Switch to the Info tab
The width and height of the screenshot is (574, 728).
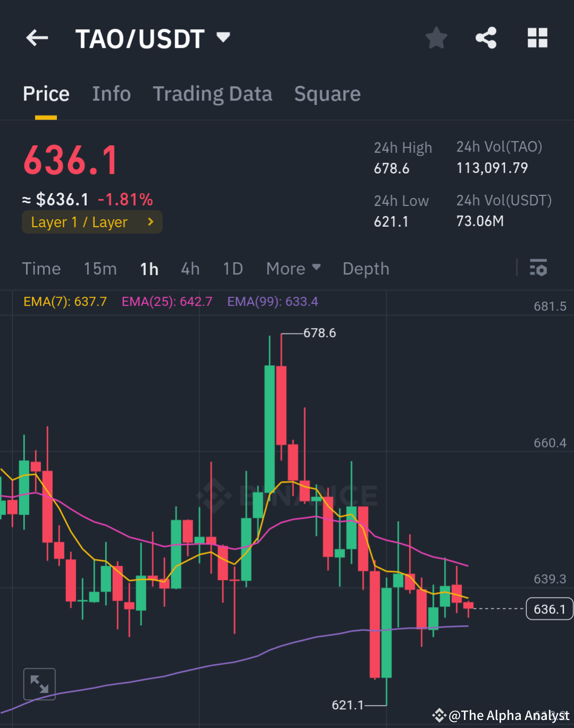pos(112,94)
